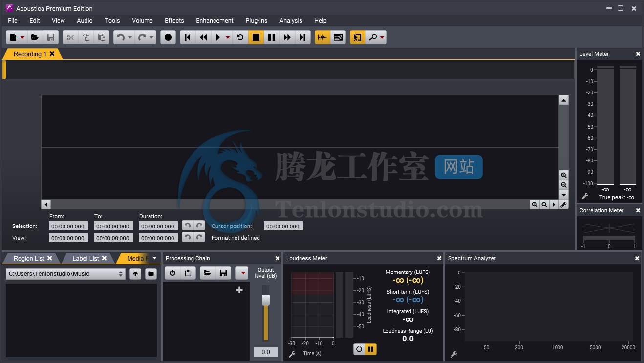
Task: Open the Effects menu
Action: point(174,20)
